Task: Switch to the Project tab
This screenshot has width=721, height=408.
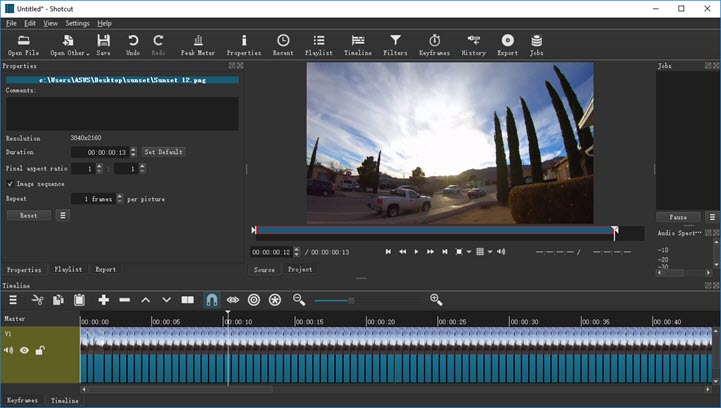Action: pyautogui.click(x=300, y=269)
